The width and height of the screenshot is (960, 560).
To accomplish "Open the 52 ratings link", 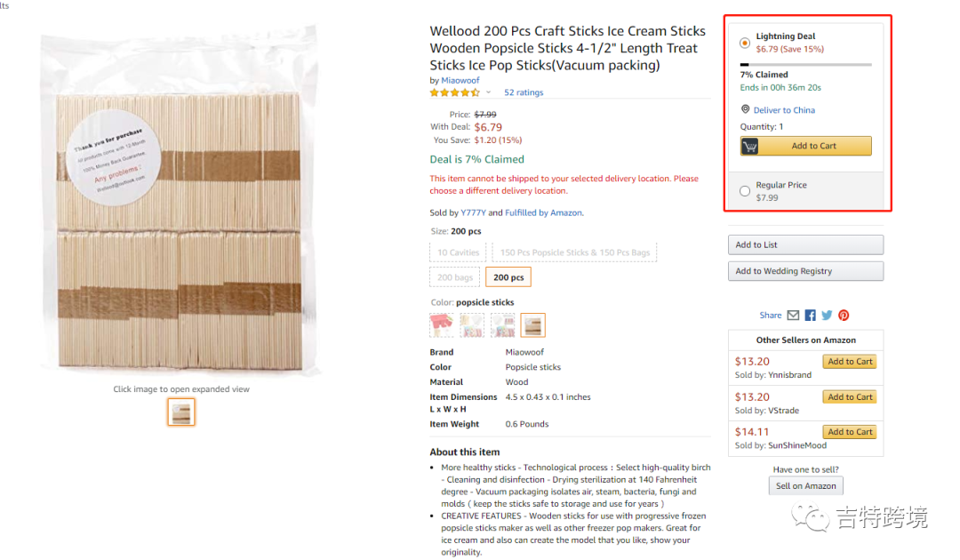I will click(524, 92).
